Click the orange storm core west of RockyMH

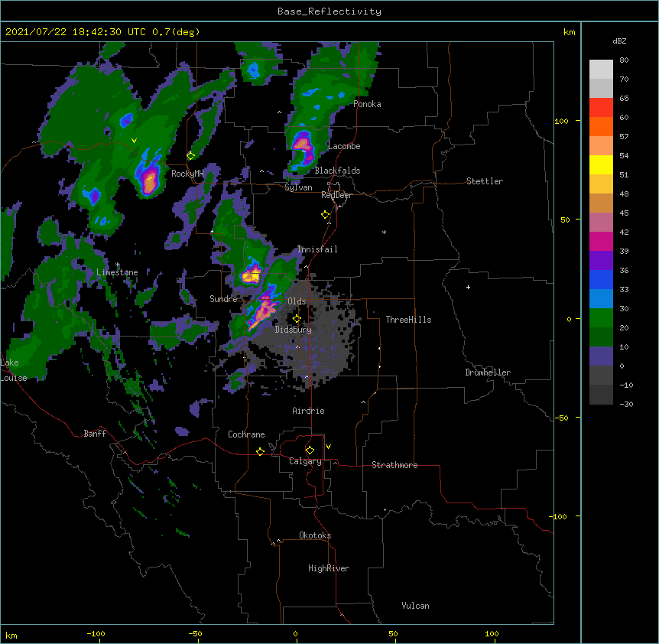point(150,181)
